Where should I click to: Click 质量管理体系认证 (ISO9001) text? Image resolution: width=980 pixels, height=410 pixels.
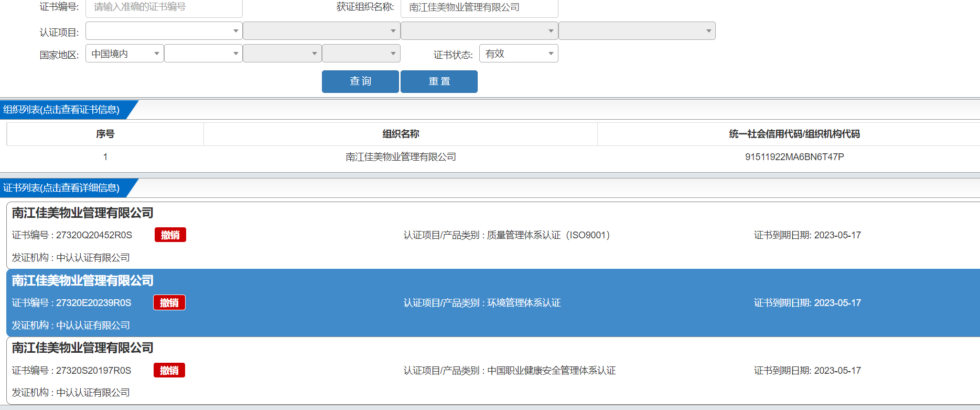(x=548, y=235)
